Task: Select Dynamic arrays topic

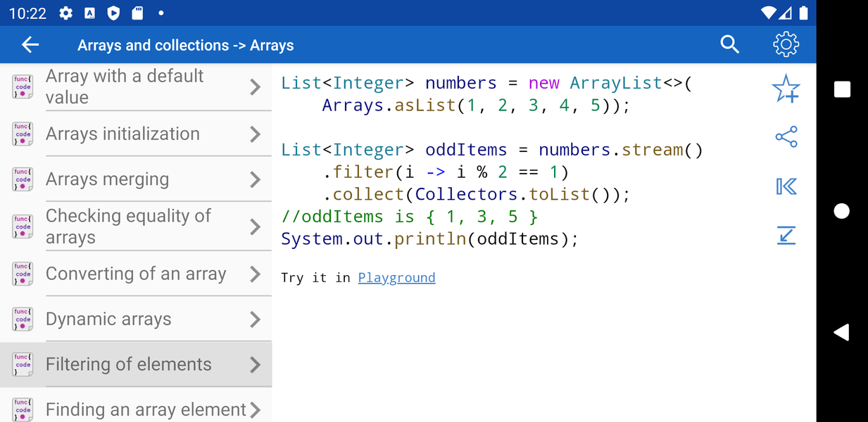Action: [x=136, y=319]
